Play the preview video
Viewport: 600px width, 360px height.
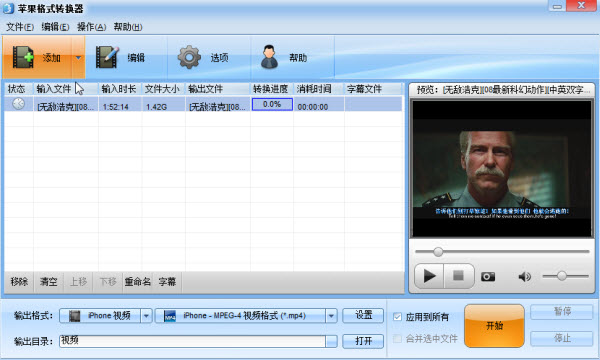click(429, 275)
